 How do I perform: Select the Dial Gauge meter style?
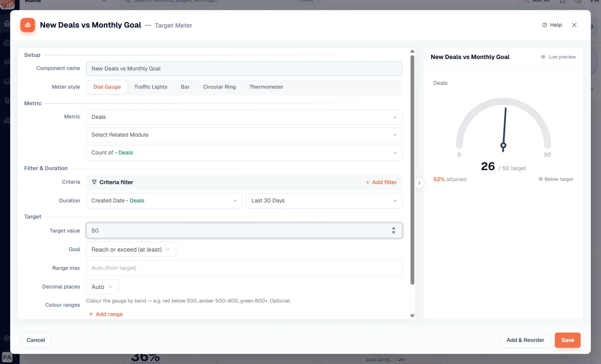pos(107,87)
